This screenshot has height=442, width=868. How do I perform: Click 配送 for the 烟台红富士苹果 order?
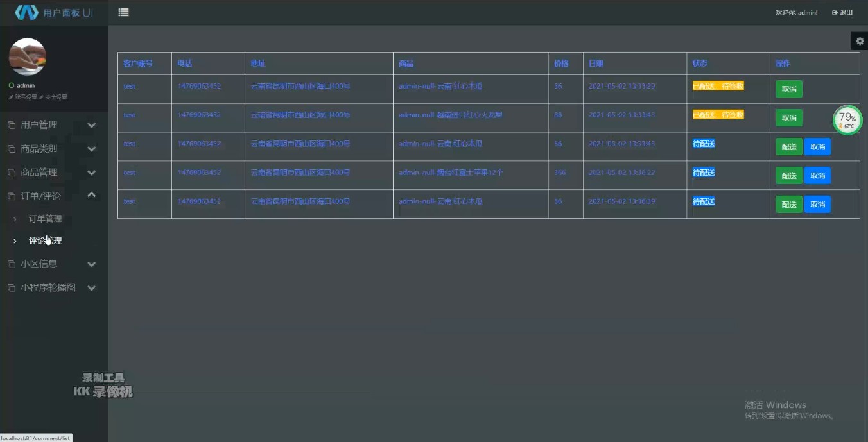(789, 176)
